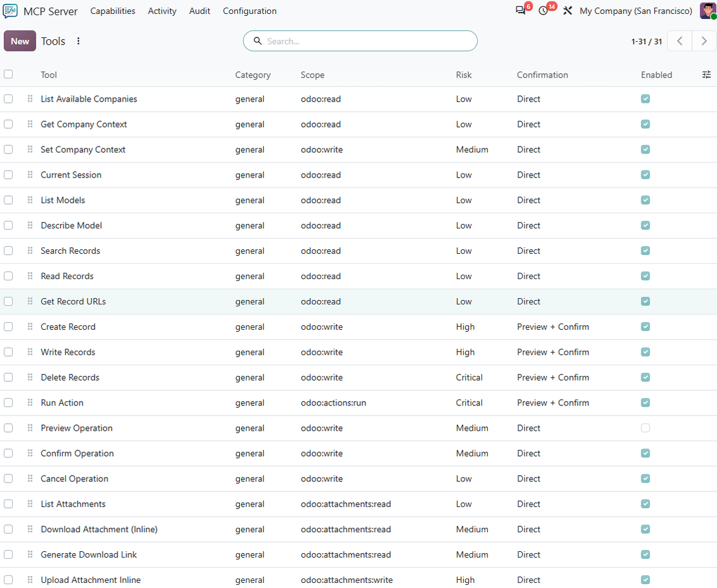Viewport: 717px width, 588px height.
Task: Open the MCP Server app icon
Action: click(x=10, y=11)
